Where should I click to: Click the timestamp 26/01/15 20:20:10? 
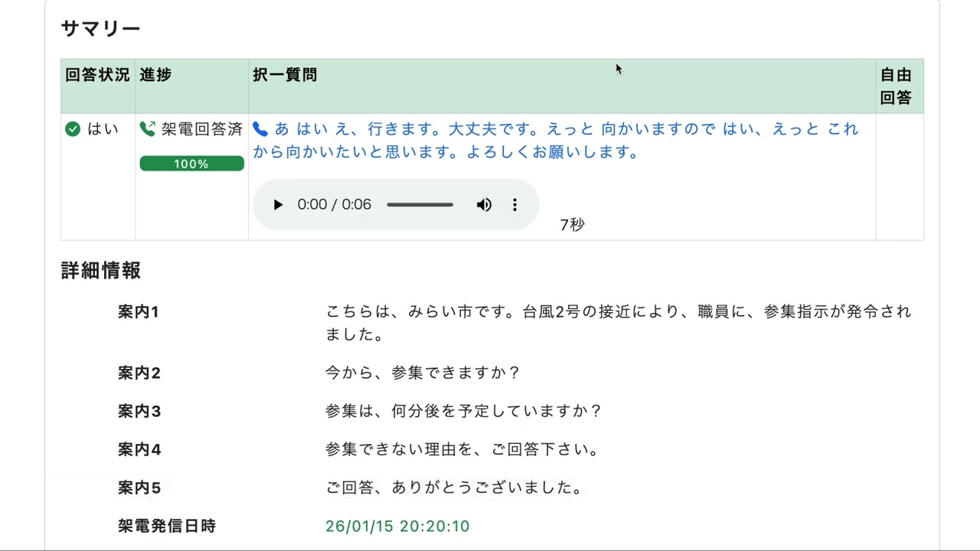(397, 527)
